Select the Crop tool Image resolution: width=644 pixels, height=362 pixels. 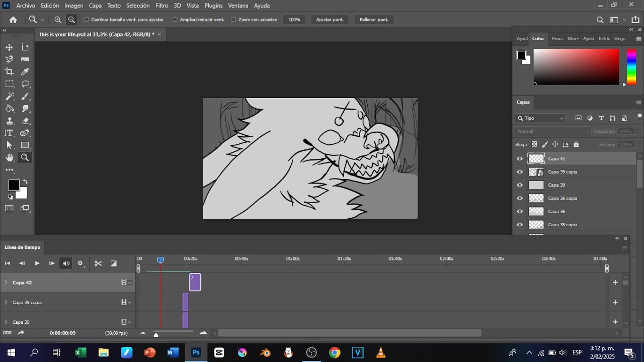click(9, 71)
